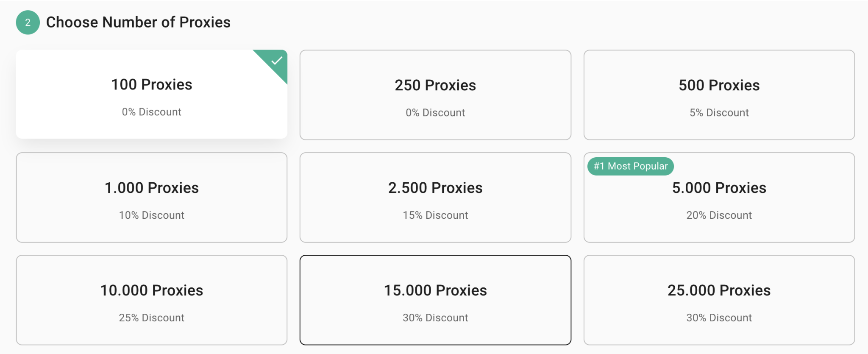Click the 0% Discount label under 250 Proxies

point(435,112)
